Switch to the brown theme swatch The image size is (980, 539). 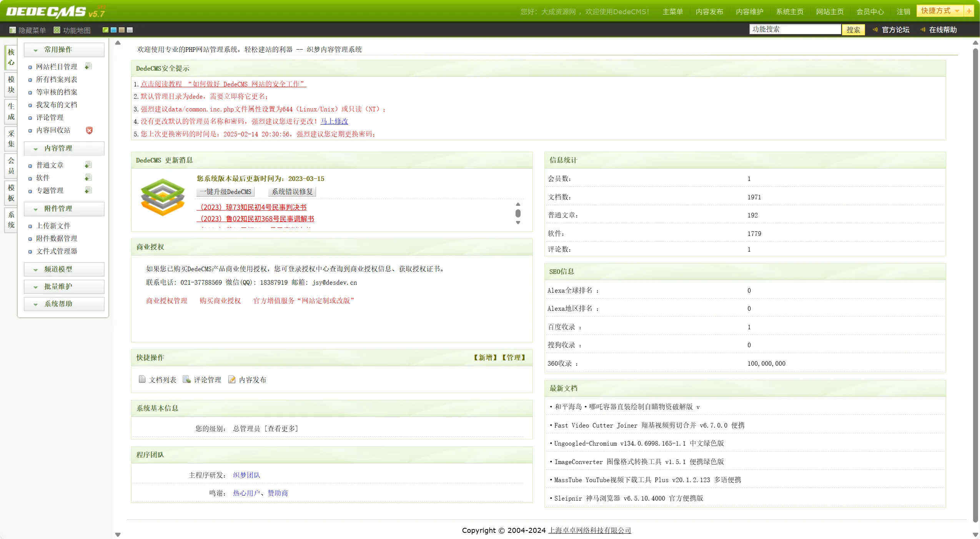point(121,30)
